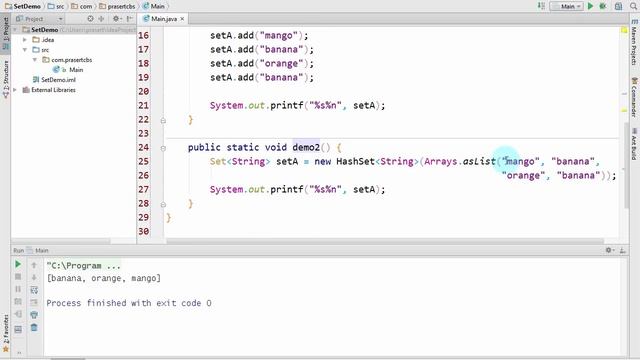
Task: Click the dump threads icon in Run panel
Action: click(18, 302)
